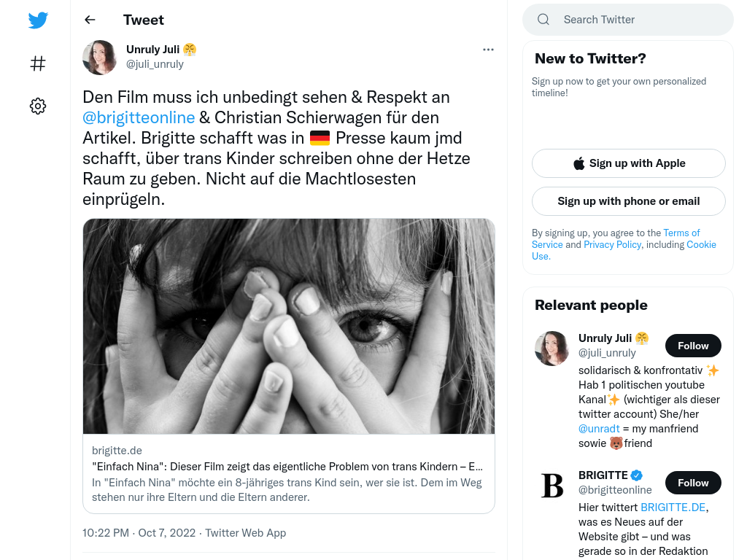The width and height of the screenshot is (747, 560).
Task: Focus the Search Twitter field
Action: point(628,20)
